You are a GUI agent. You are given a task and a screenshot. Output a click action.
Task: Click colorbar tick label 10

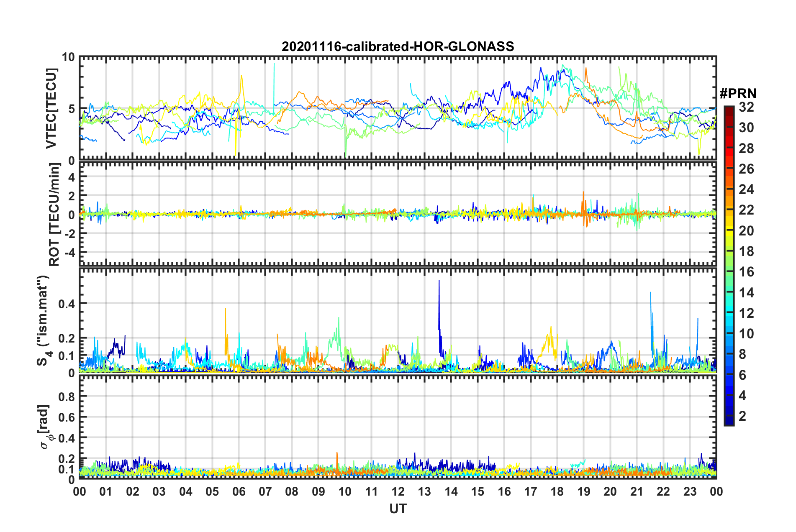(746, 334)
